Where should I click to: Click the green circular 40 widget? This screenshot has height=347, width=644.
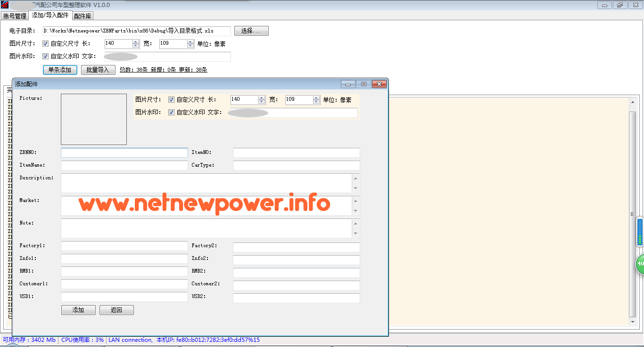pos(640,264)
